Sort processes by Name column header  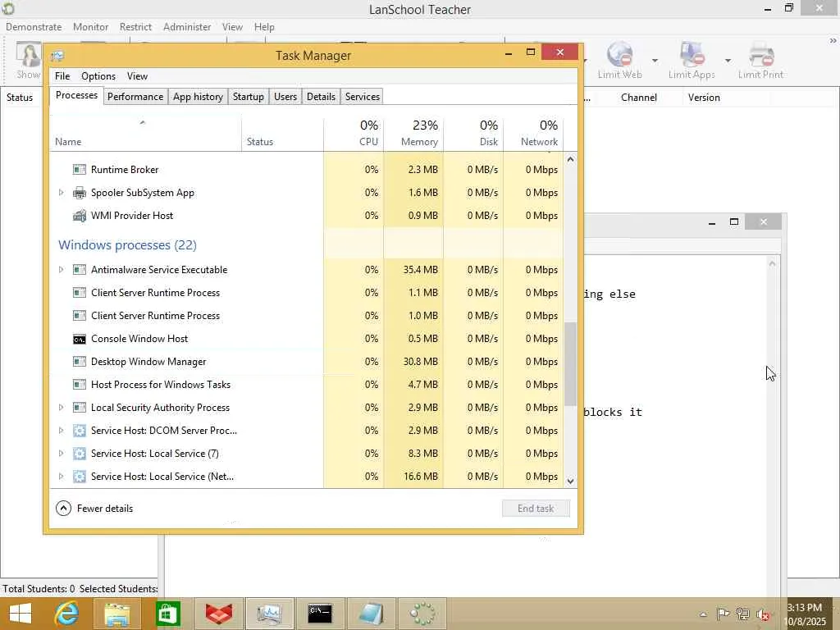coord(145,134)
